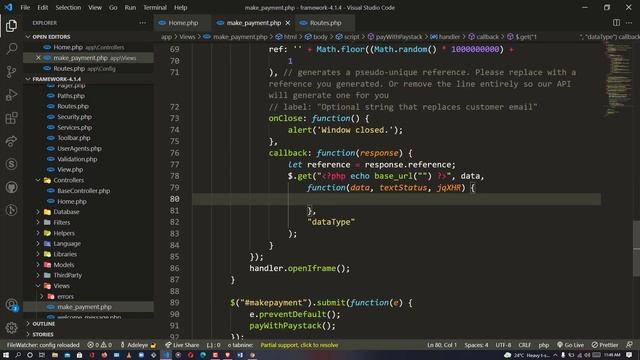This screenshot has width=640, height=360.
Task: Open the Source Control view
Action: (11, 72)
